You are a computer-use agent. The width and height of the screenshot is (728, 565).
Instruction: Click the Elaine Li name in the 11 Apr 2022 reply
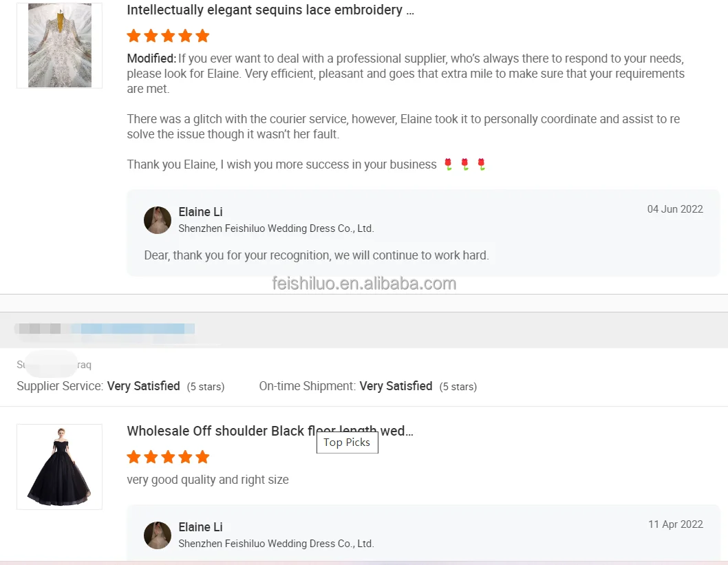click(x=200, y=527)
